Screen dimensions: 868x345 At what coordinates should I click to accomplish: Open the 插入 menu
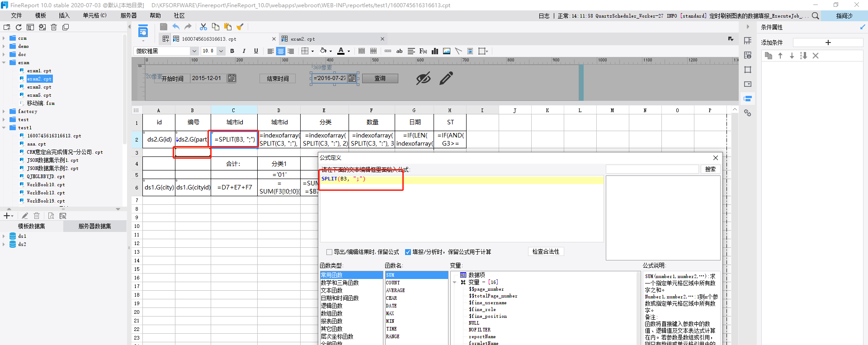pos(64,15)
